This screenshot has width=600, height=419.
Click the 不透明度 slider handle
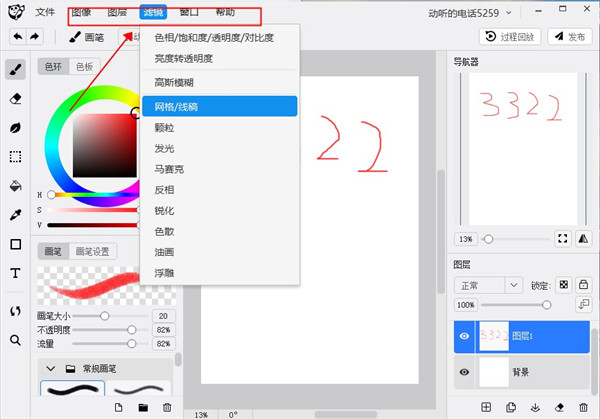132,330
